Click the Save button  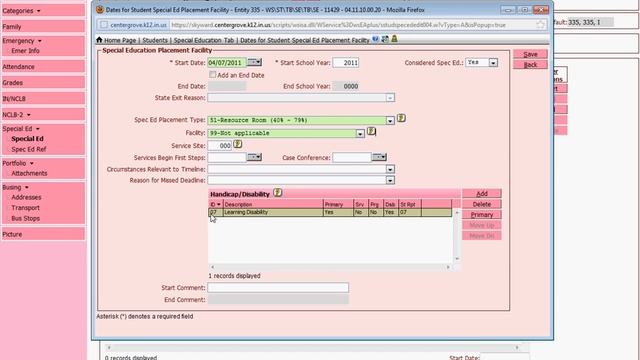530,54
